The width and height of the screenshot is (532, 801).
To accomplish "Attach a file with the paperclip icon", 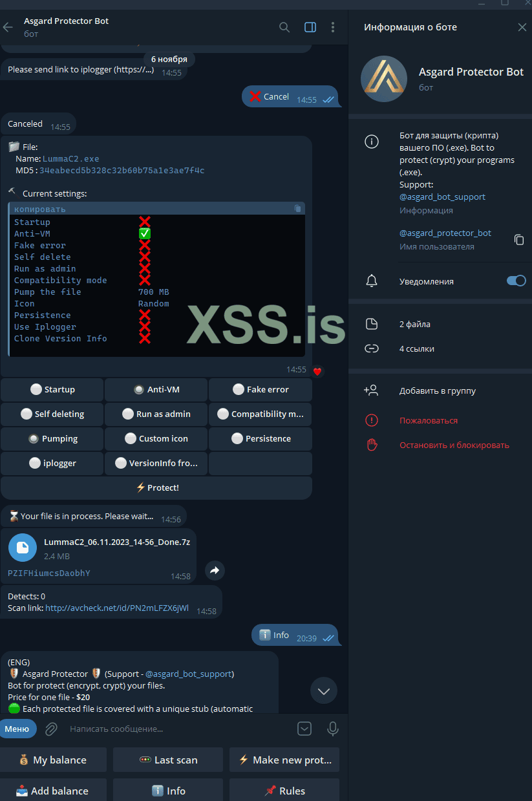I will (x=51, y=729).
